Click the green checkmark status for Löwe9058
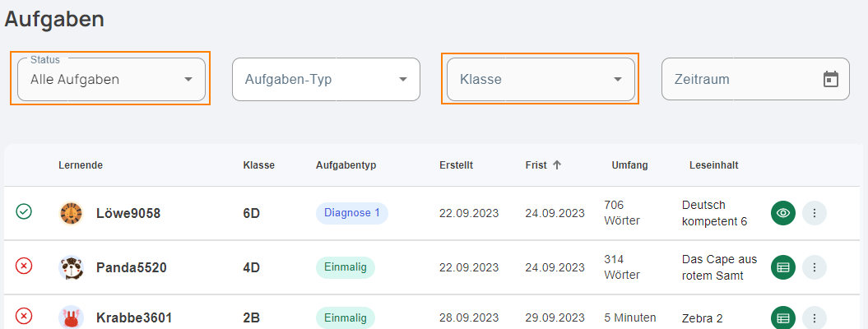This screenshot has width=868, height=329. pyautogui.click(x=24, y=211)
